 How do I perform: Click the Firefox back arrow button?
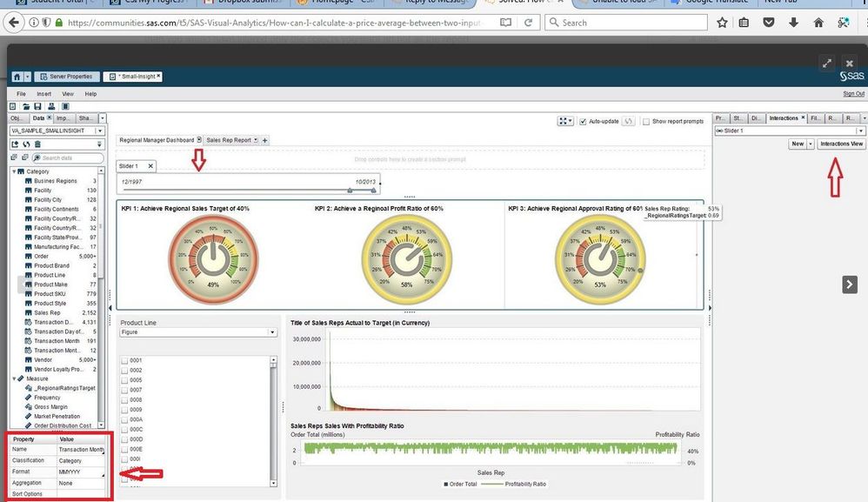14,23
